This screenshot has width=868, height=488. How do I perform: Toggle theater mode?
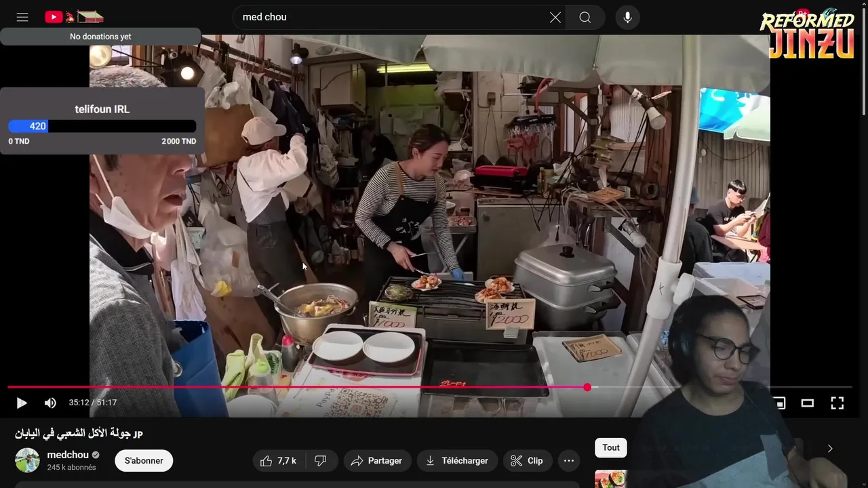click(807, 403)
